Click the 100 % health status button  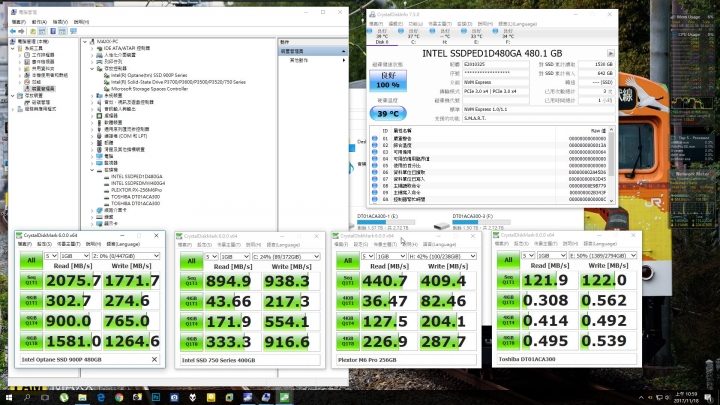tap(388, 80)
